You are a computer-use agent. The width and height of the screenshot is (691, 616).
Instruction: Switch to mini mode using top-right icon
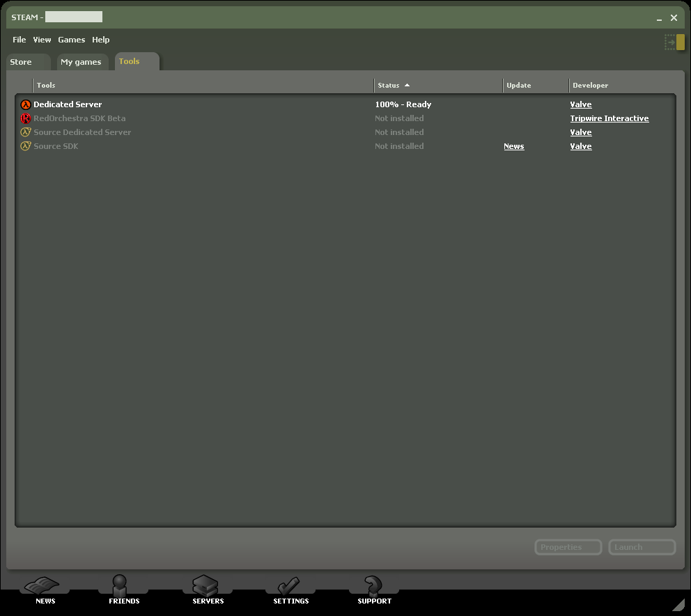click(674, 42)
